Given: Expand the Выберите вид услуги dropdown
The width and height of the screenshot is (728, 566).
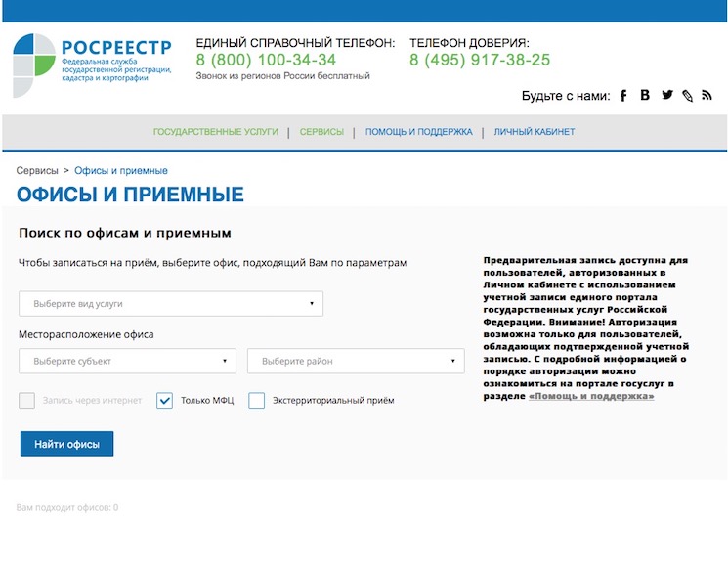Looking at the screenshot, I should 171,304.
